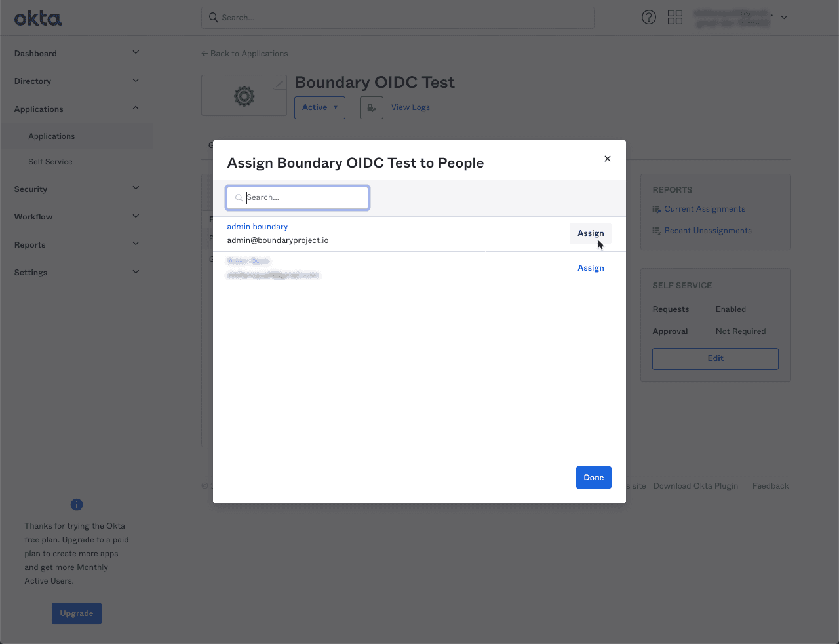Screen dimensions: 839x644
Task: Click the Upgrade button
Action: pos(77,613)
